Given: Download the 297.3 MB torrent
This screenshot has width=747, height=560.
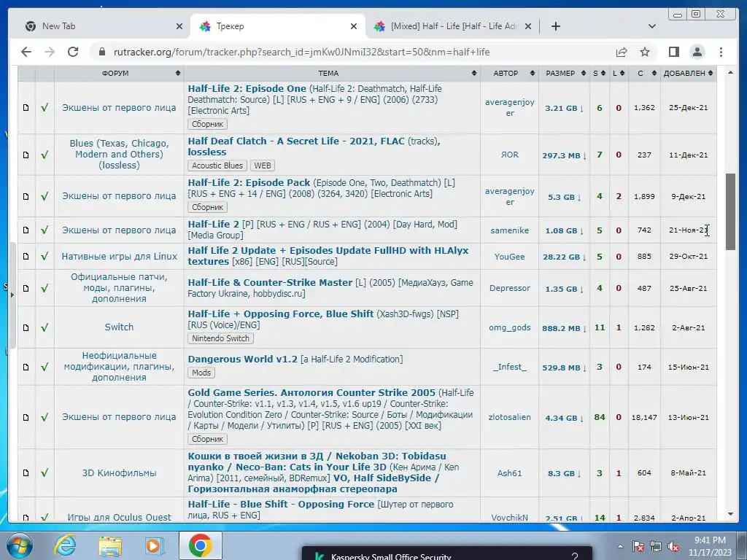Looking at the screenshot, I should tap(564, 156).
